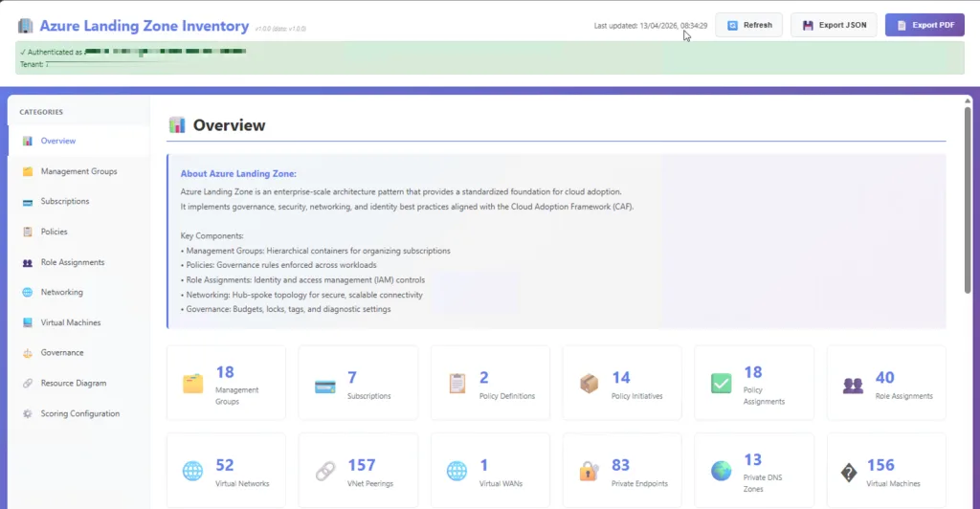Open Management Groups in sidebar
This screenshot has width=980, height=509.
(78, 171)
